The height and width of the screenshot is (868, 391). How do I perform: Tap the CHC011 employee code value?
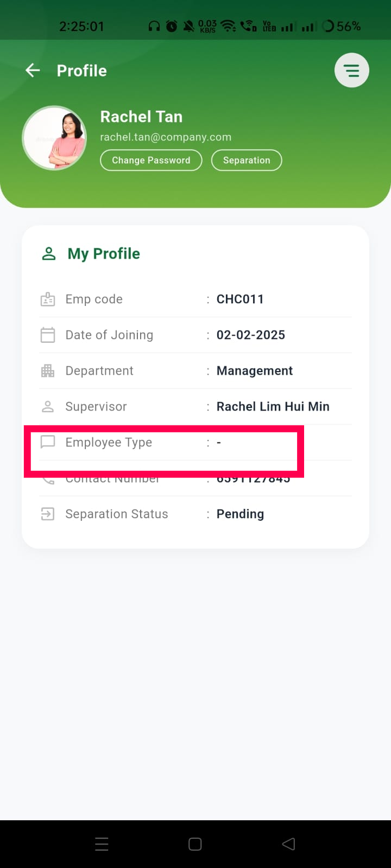pyautogui.click(x=240, y=299)
